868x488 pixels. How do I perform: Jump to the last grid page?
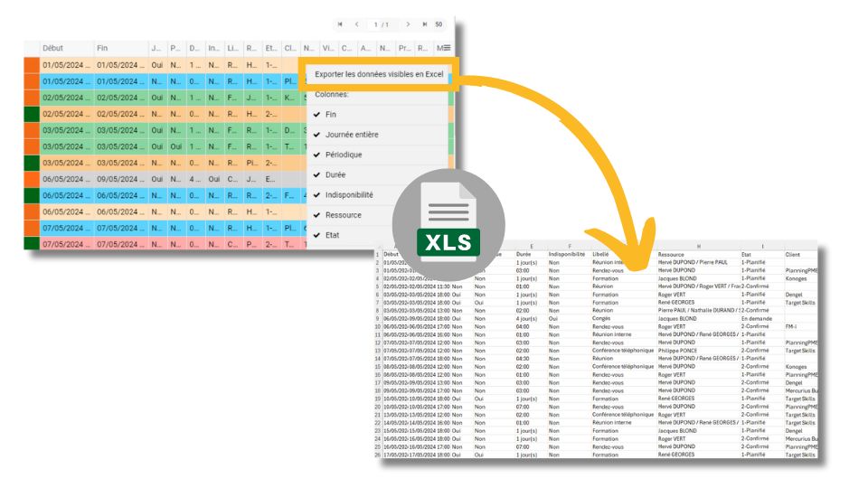pos(425,24)
